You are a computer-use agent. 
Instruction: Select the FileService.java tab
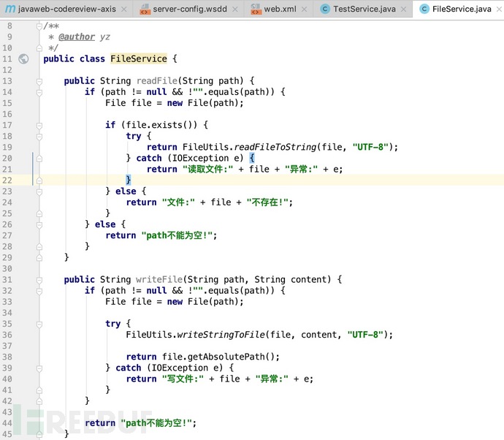pyautogui.click(x=462, y=9)
